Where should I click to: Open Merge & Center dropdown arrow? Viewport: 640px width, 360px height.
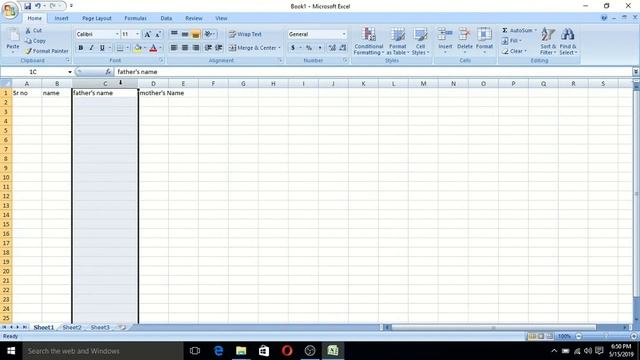pyautogui.click(x=280, y=48)
